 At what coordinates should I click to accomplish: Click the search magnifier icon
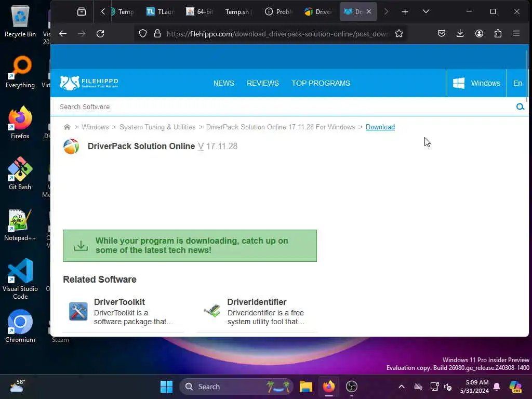[520, 107]
